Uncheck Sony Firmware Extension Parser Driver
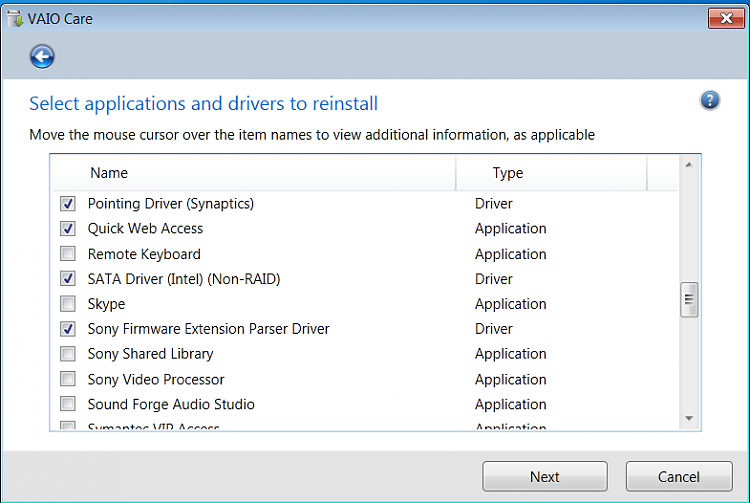 (x=68, y=328)
